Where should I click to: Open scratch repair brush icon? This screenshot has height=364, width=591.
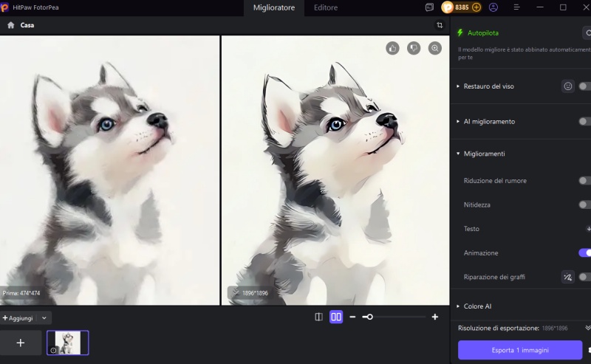coord(567,277)
